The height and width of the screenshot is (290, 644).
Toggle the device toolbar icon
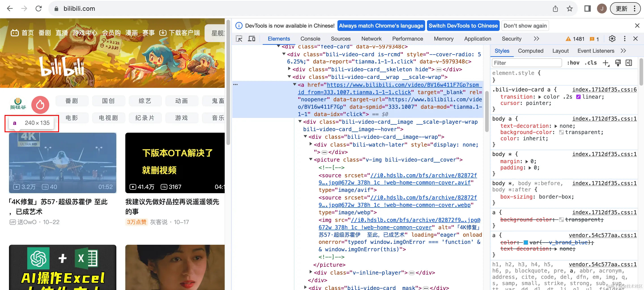pyautogui.click(x=252, y=39)
